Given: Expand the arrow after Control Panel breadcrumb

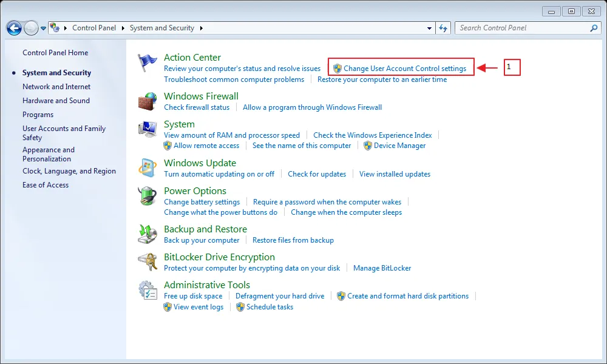Looking at the screenshot, I should (123, 28).
